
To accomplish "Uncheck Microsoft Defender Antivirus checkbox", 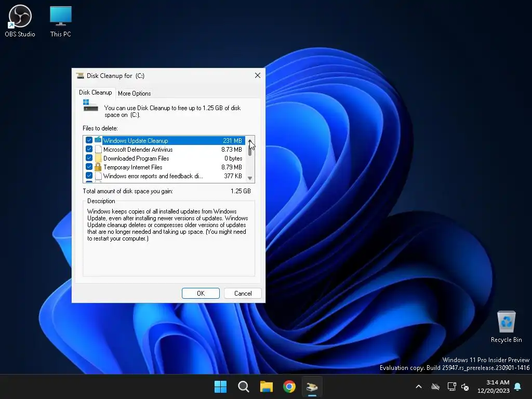I will pyautogui.click(x=89, y=149).
